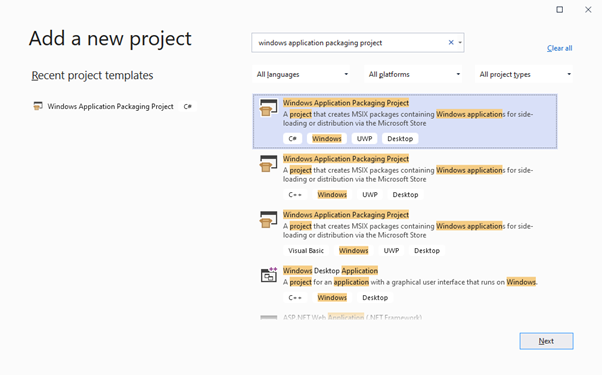
Task: Click the C++ packaging project template icon
Action: point(268,164)
